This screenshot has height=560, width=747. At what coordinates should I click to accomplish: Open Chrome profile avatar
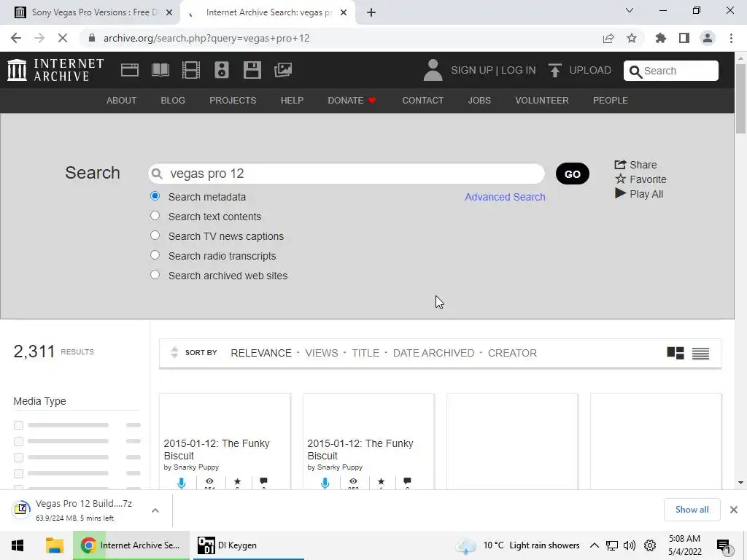tap(708, 38)
